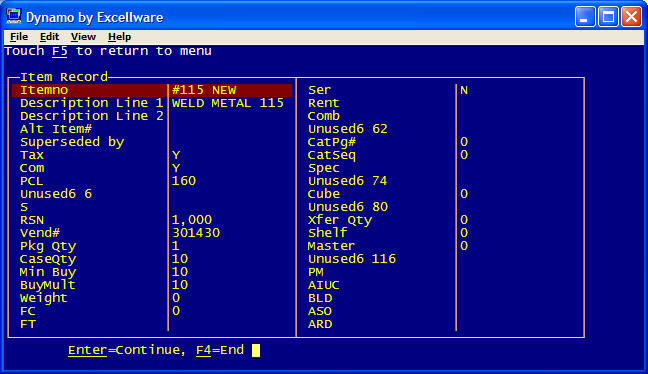Click the Unused6 80 label
The image size is (648, 374).
[348, 207]
